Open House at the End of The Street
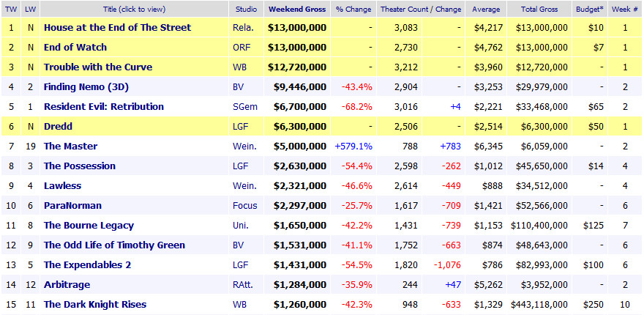This screenshot has height=315, width=644. coord(118,28)
